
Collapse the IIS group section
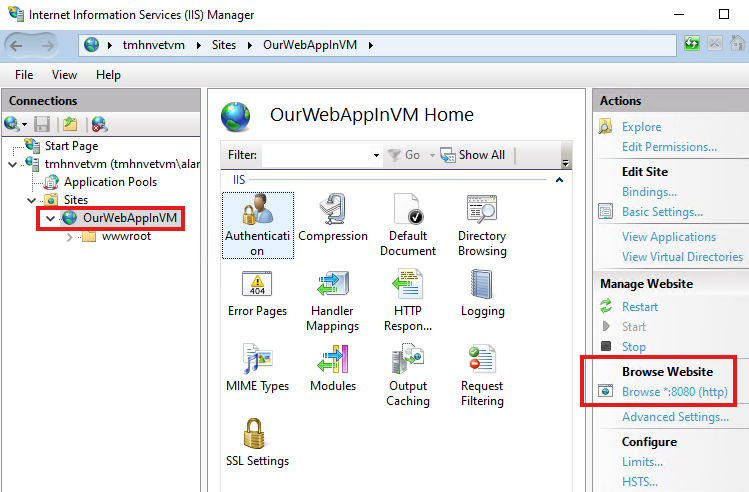pyautogui.click(x=559, y=180)
